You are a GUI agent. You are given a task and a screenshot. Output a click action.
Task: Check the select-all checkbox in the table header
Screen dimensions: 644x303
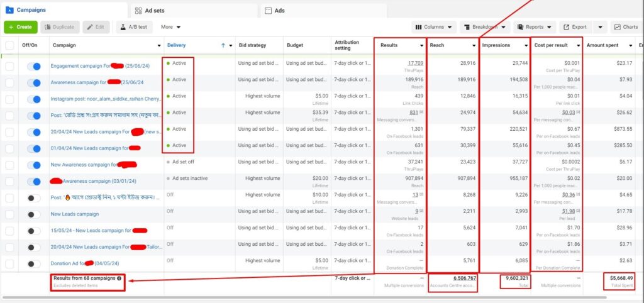pos(9,45)
